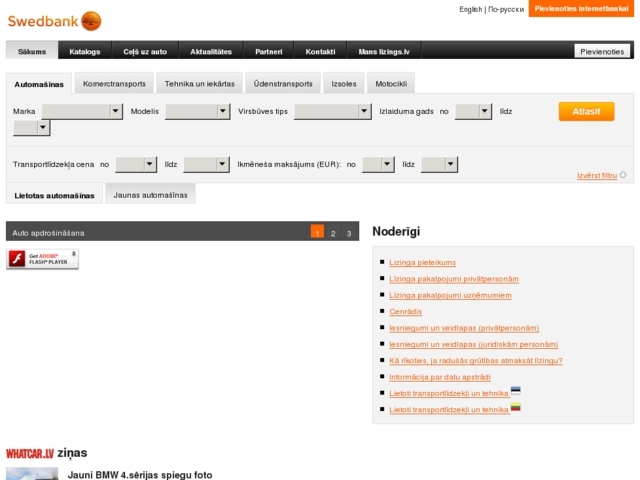Open the Ikmēneša maksājums 'no' dropdown
Screen dimensions: 640x480
click(378, 164)
